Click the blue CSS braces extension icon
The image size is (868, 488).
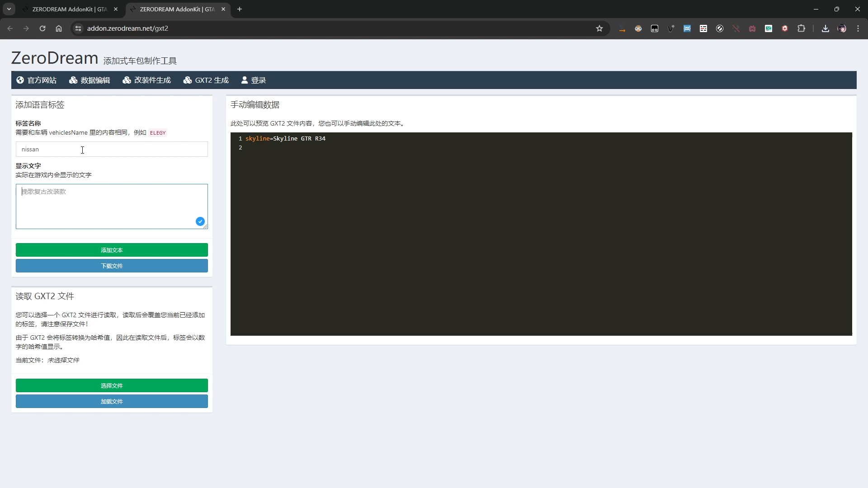[687, 28]
